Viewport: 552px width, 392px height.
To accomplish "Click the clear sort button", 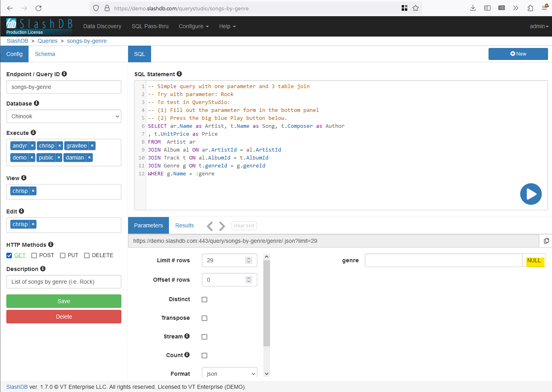I will click(x=244, y=226).
